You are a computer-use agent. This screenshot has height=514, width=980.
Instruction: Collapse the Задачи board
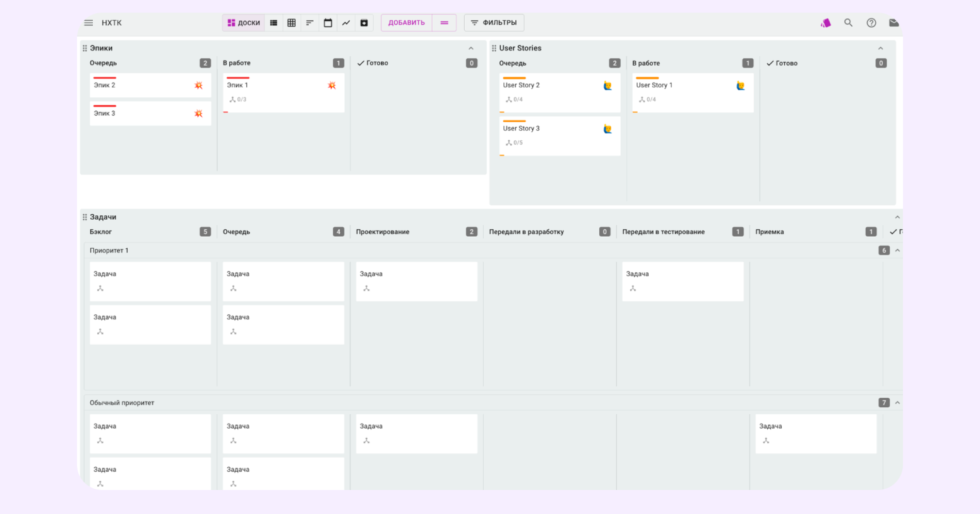click(897, 217)
